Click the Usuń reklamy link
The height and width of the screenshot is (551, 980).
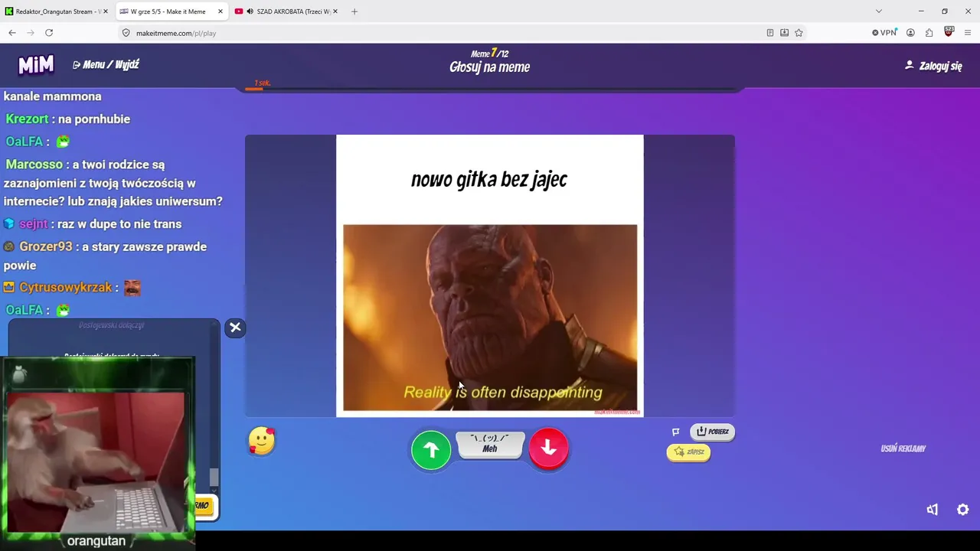903,448
